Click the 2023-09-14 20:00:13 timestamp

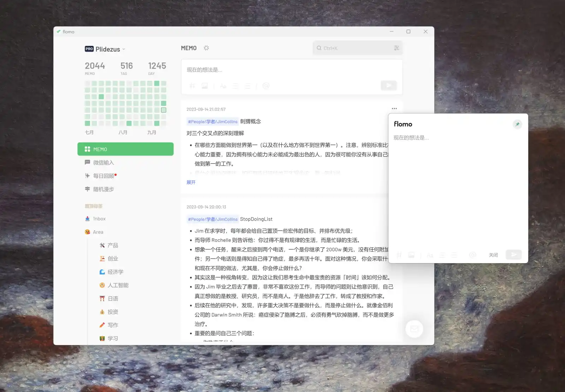point(206,207)
